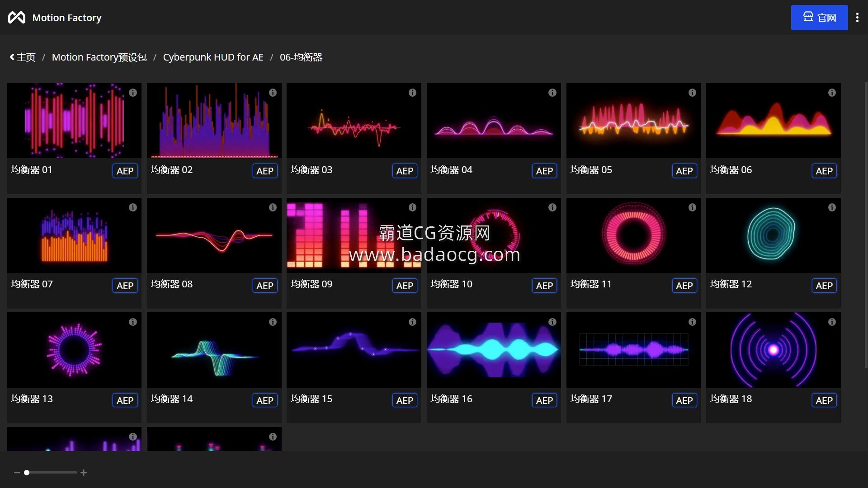Show info for 均衡器 04
The height and width of the screenshot is (488, 868).
(552, 93)
